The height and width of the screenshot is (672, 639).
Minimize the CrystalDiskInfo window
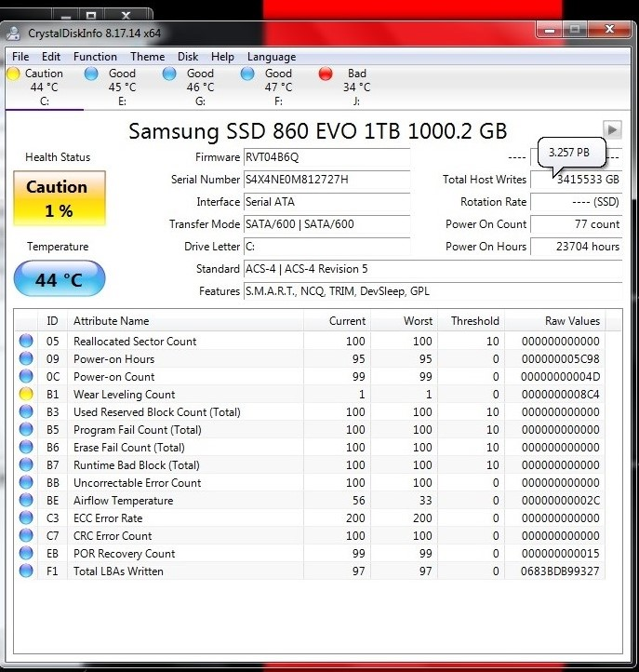(x=550, y=30)
